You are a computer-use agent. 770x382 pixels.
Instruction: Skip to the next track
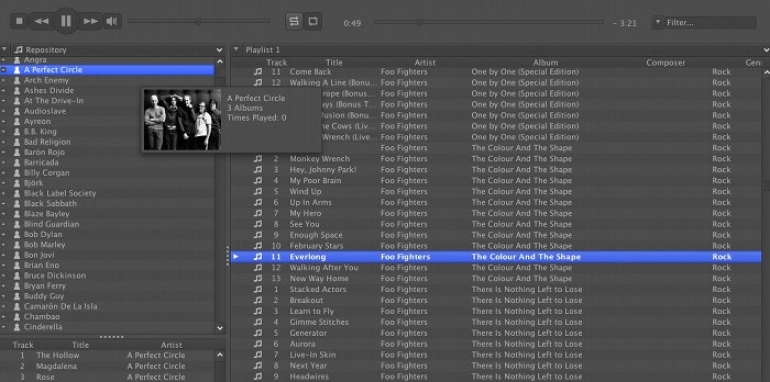coord(90,21)
